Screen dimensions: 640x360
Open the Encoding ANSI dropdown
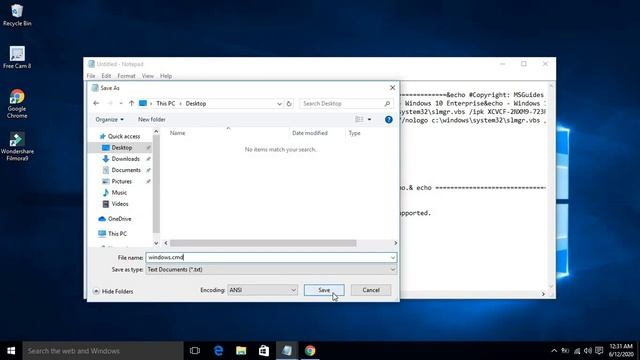click(262, 290)
